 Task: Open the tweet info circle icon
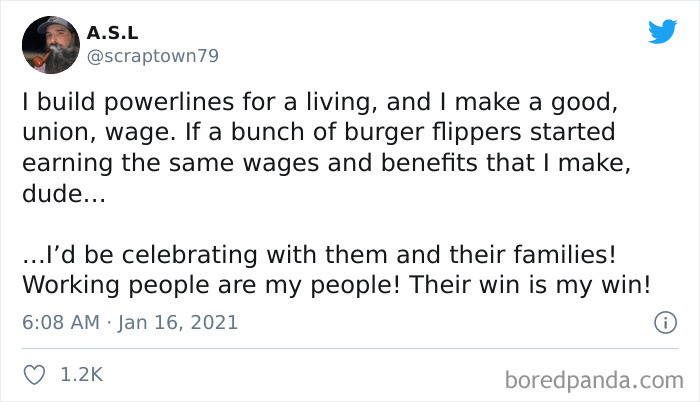coord(660,323)
